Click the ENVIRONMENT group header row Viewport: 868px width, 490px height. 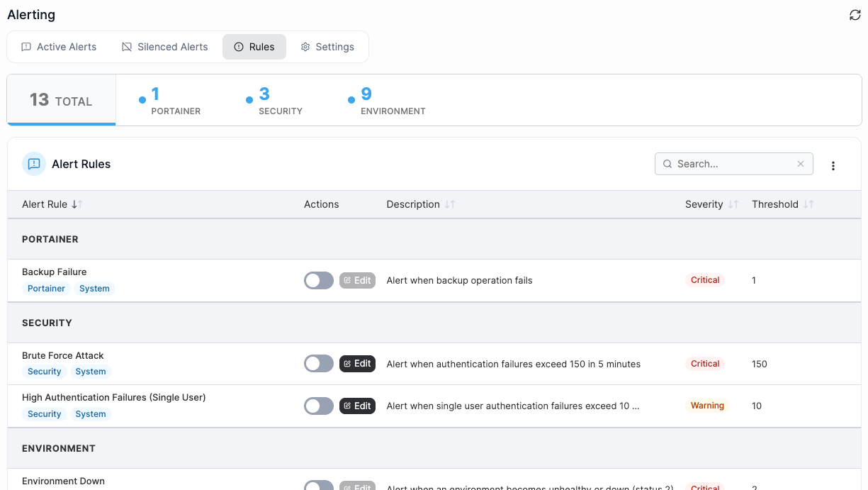point(434,448)
